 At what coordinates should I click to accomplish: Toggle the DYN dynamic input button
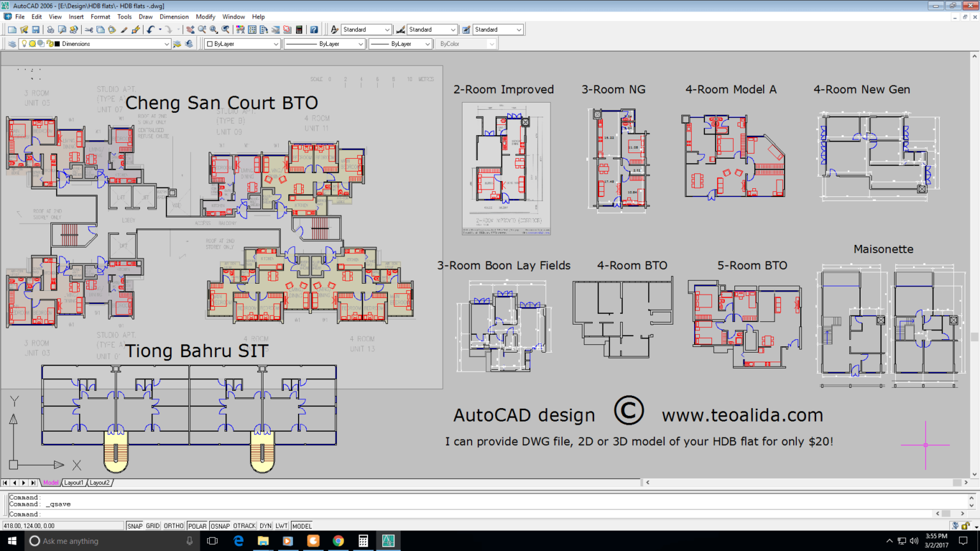click(265, 526)
